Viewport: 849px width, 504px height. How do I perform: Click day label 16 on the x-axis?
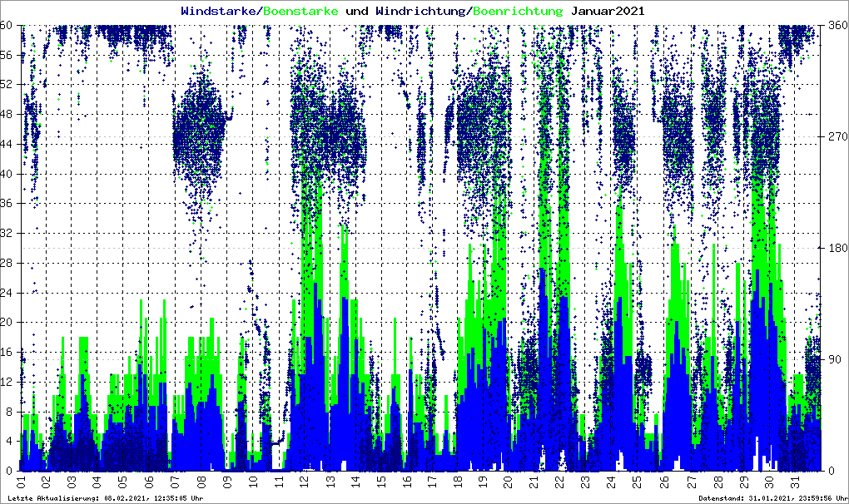(x=408, y=482)
